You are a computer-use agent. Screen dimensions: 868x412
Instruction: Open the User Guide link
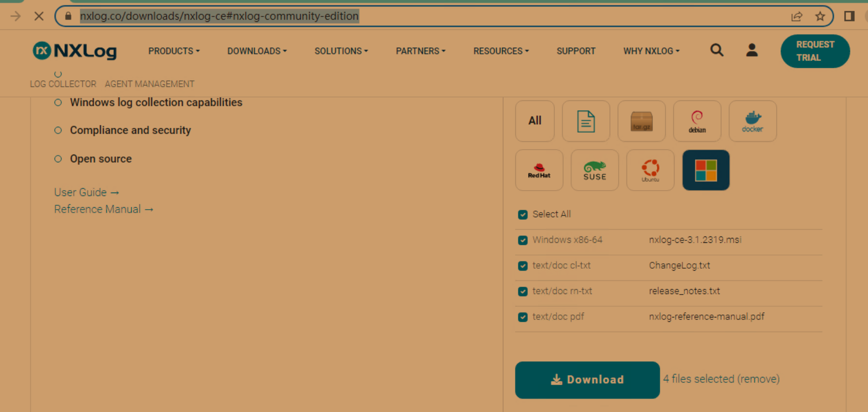(86, 193)
